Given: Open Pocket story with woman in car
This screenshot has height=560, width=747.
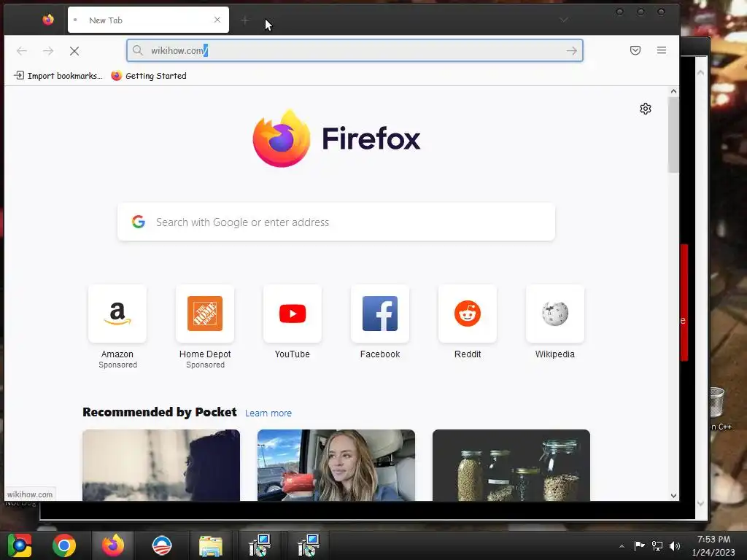Looking at the screenshot, I should [x=336, y=465].
